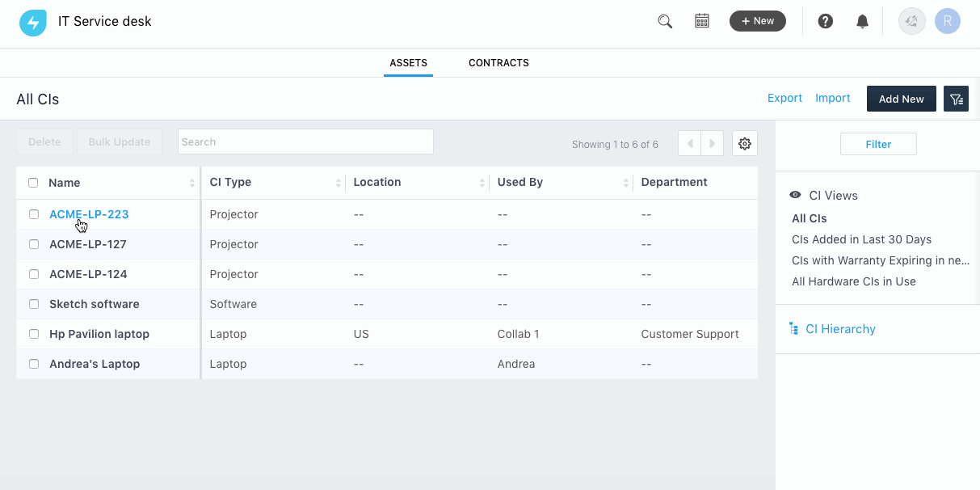Open the ACME-LP-124 asset
980x490 pixels.
(x=88, y=274)
